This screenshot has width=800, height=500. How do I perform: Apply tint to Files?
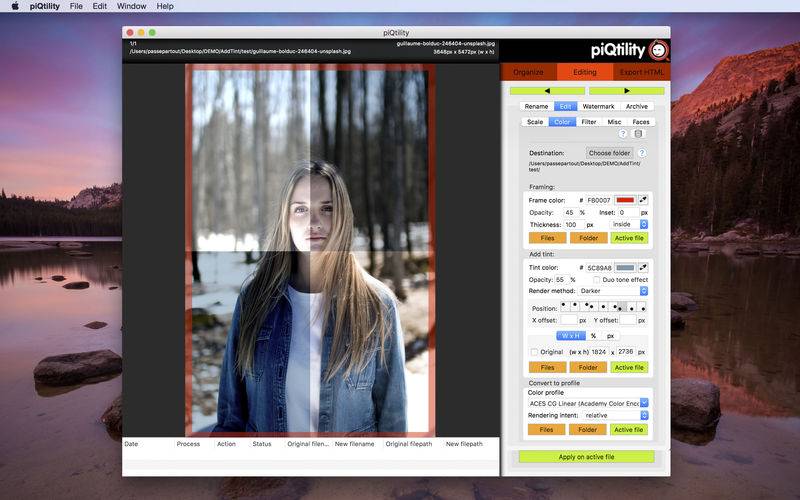(x=547, y=367)
